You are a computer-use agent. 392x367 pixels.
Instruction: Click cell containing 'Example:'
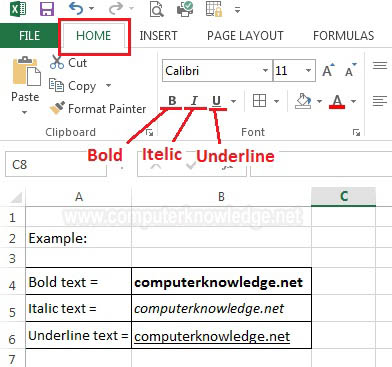[79, 238]
